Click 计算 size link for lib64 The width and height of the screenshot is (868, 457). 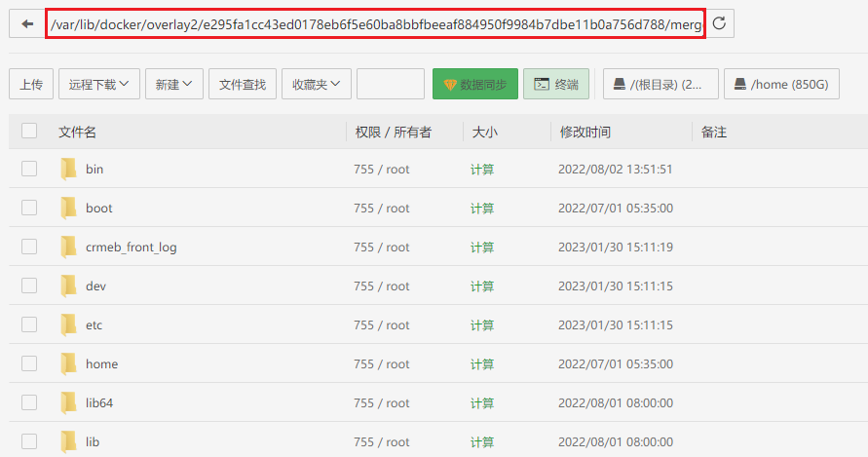pyautogui.click(x=482, y=403)
